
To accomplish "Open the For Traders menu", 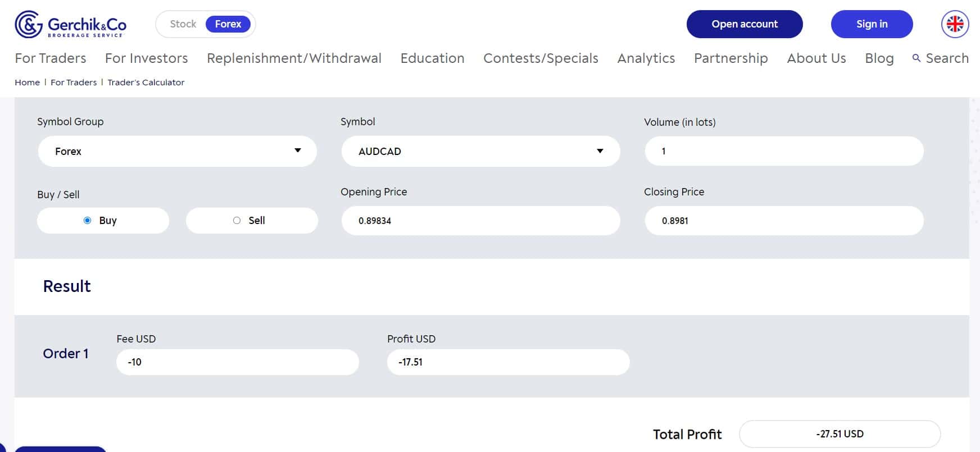I will point(51,58).
